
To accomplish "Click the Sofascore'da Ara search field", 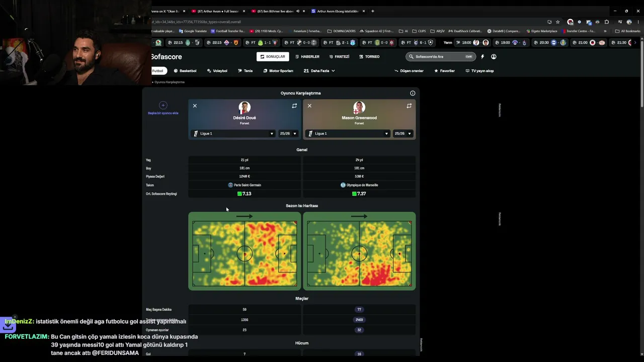I will click(x=441, y=56).
